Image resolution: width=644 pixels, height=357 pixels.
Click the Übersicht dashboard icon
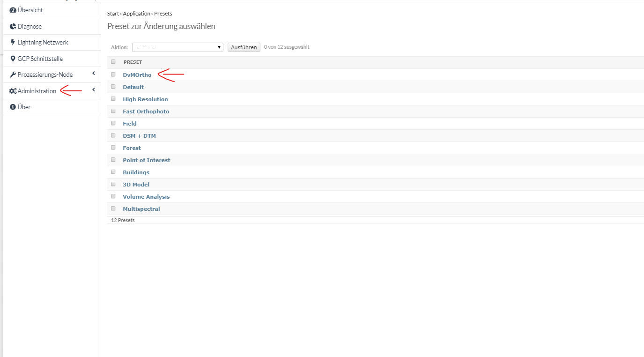pos(13,10)
